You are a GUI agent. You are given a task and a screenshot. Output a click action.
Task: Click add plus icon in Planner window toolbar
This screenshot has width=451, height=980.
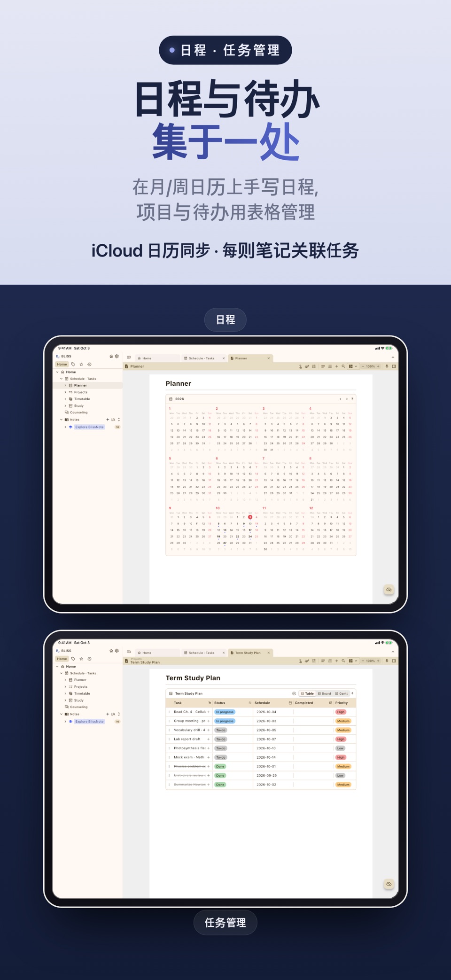point(336,366)
